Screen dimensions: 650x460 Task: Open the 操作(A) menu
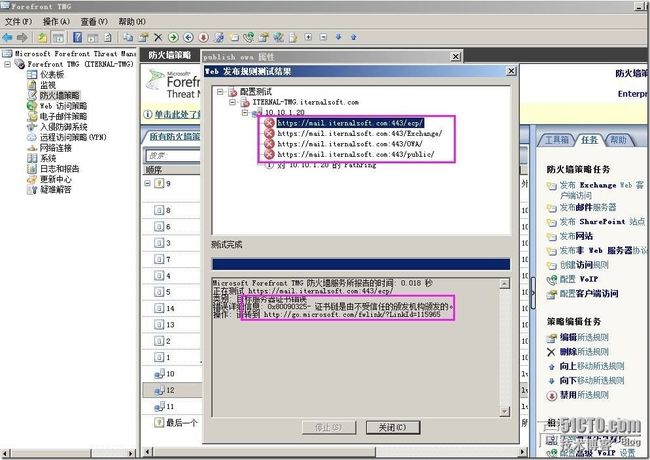click(x=56, y=22)
